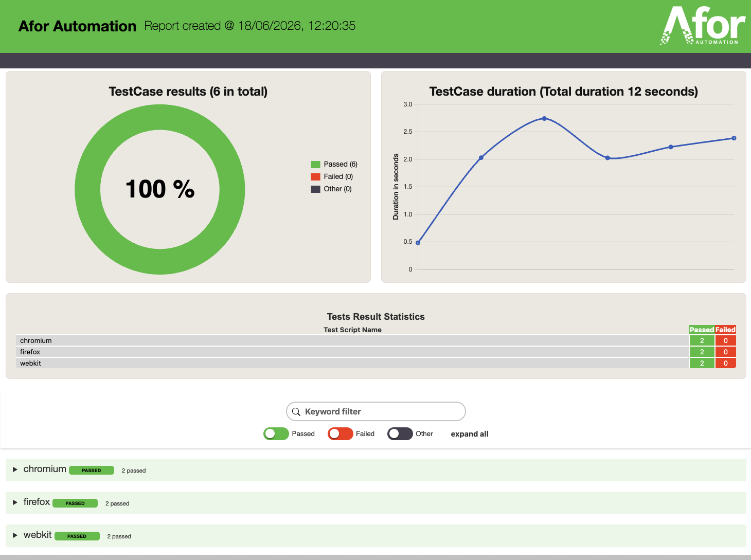751x560 pixels.
Task: Click the '2 passed' text in webkit row
Action: [119, 536]
